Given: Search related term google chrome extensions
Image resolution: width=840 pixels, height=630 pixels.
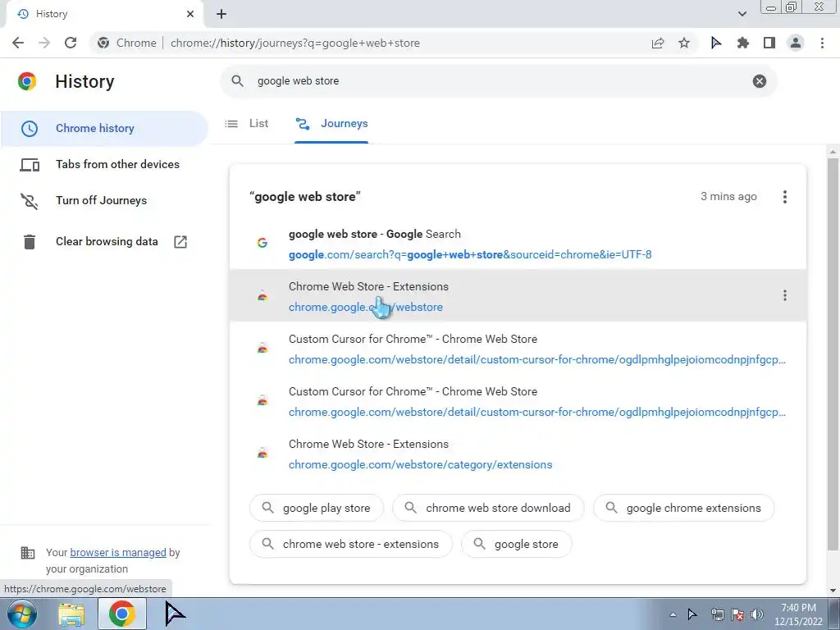Looking at the screenshot, I should [684, 508].
